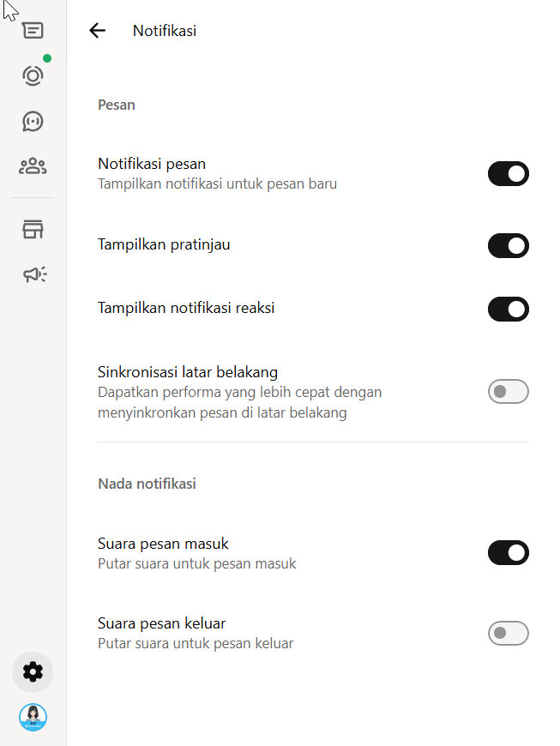Open the storefront icon in the sidebar
Viewport: 560px width, 746px height.
pyautogui.click(x=33, y=229)
